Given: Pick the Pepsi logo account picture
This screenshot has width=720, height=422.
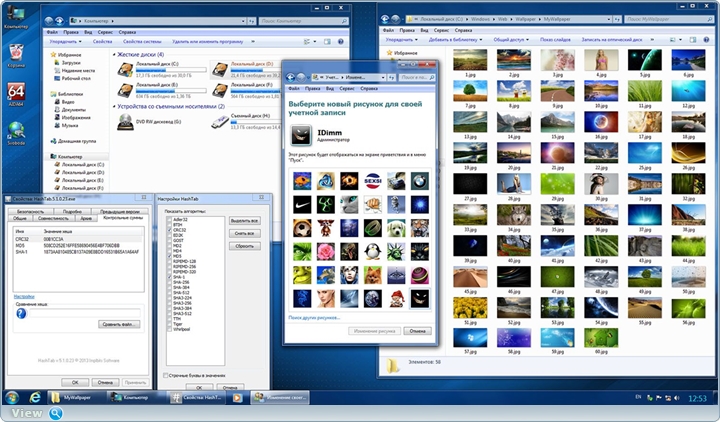Looking at the screenshot, I should click(372, 181).
